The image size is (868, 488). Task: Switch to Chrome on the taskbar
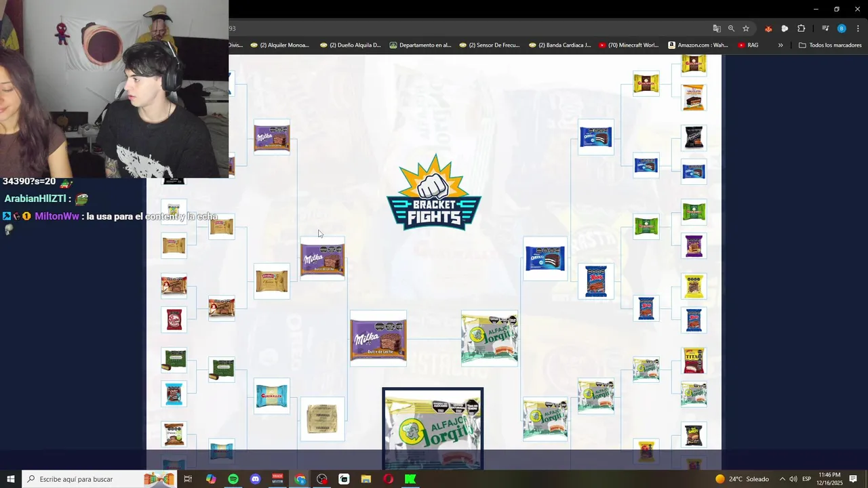point(300,479)
